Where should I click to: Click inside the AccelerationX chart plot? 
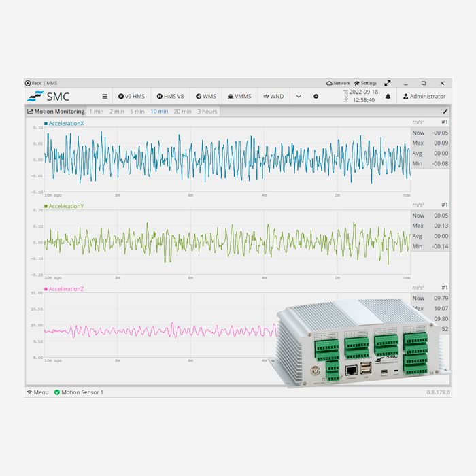(227, 160)
